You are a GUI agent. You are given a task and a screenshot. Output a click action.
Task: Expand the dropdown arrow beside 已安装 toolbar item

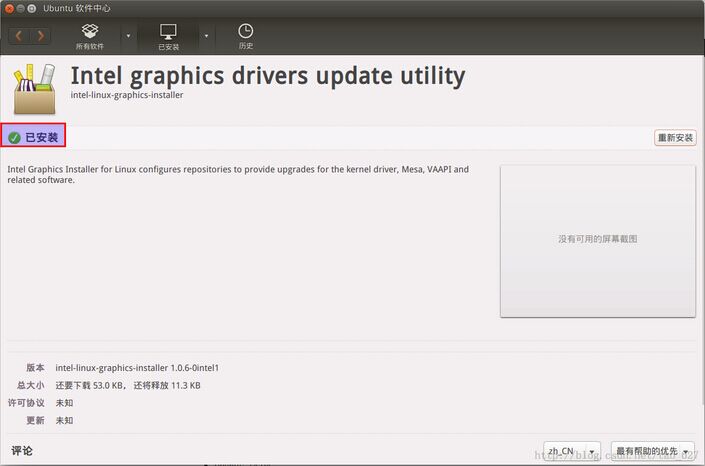click(206, 36)
